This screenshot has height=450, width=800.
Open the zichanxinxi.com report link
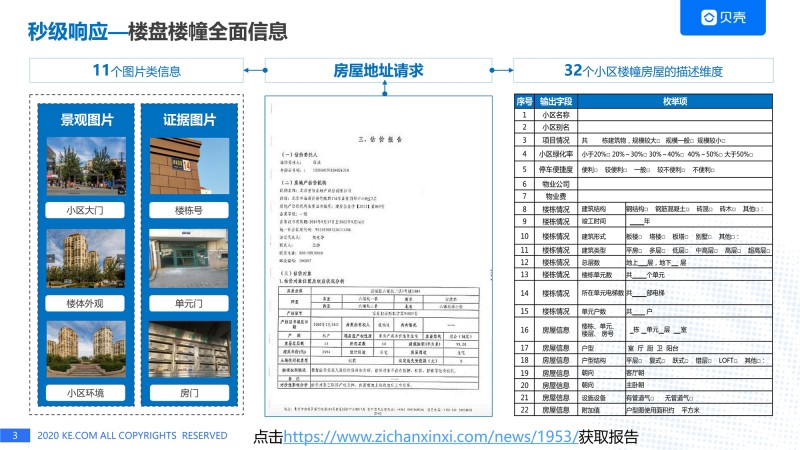431,437
